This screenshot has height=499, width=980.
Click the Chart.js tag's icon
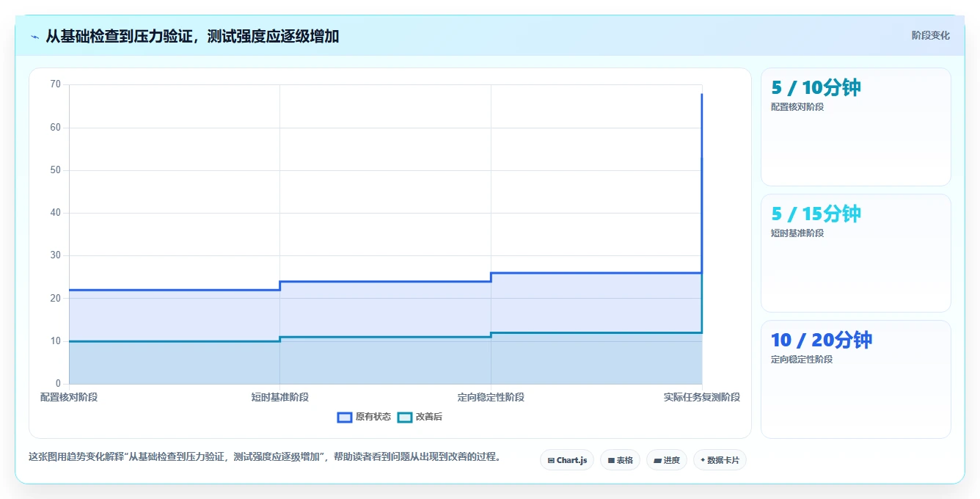click(x=551, y=461)
